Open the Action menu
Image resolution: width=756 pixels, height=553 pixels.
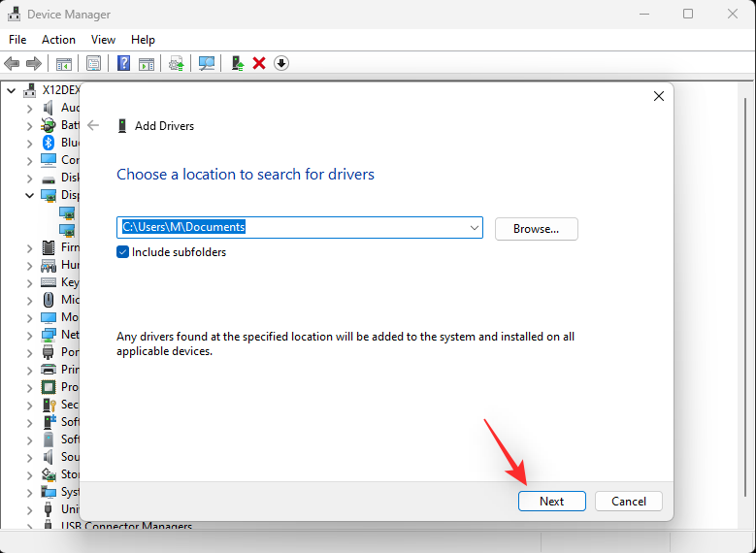click(x=58, y=40)
